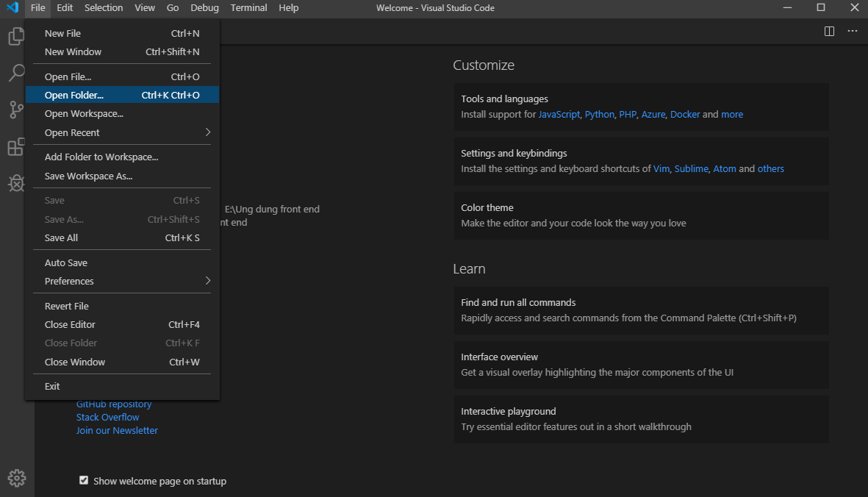Viewport: 868px width, 497px height.
Task: Expand the Preferences submenu arrow
Action: tap(207, 281)
